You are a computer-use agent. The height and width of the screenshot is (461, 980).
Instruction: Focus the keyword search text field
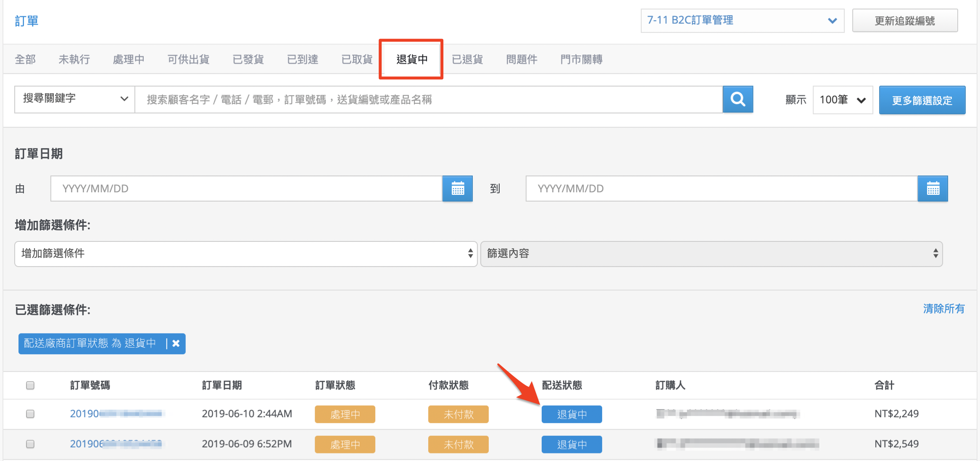(429, 100)
